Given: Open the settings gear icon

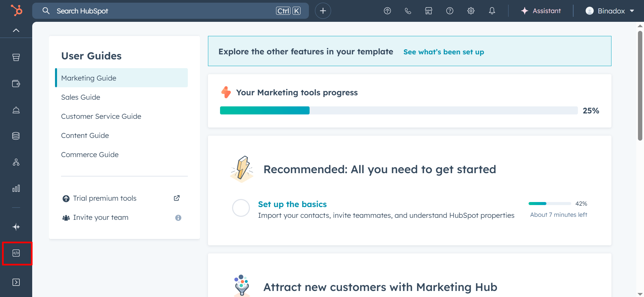Looking at the screenshot, I should 471,11.
